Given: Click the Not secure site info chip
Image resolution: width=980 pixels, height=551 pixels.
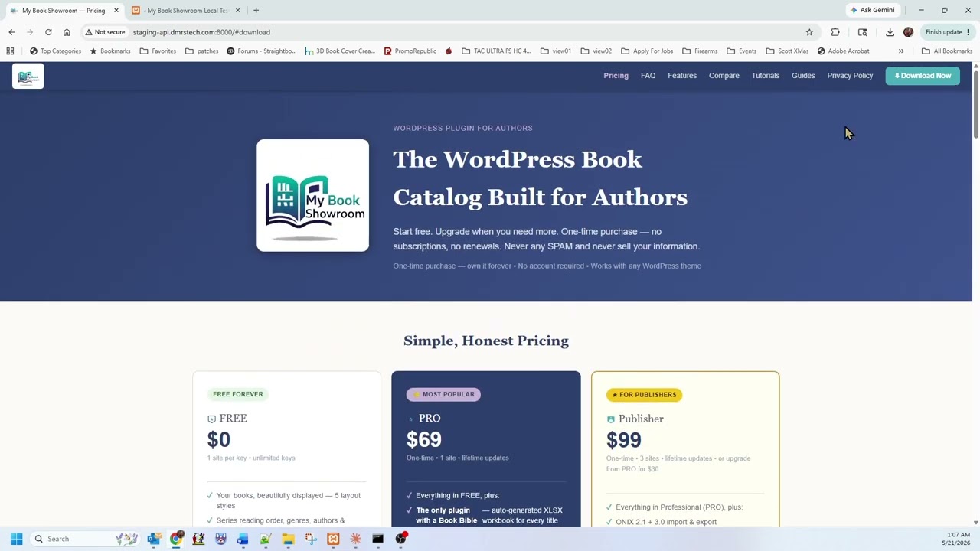Looking at the screenshot, I should tap(106, 32).
